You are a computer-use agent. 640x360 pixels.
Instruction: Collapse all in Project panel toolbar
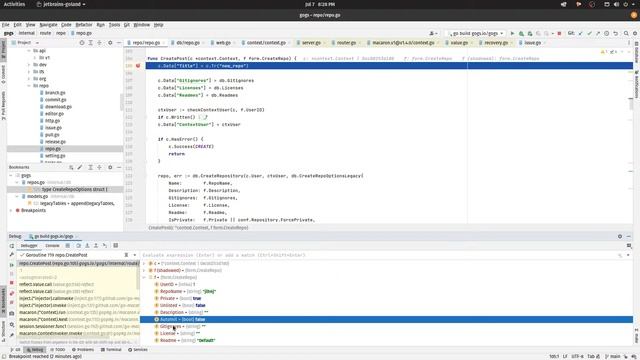pos(99,43)
